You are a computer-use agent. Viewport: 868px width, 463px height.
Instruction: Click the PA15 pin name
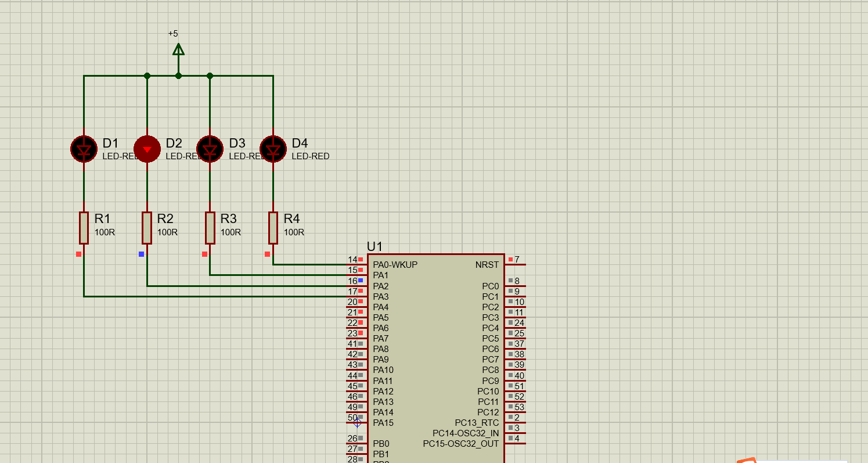(x=383, y=423)
